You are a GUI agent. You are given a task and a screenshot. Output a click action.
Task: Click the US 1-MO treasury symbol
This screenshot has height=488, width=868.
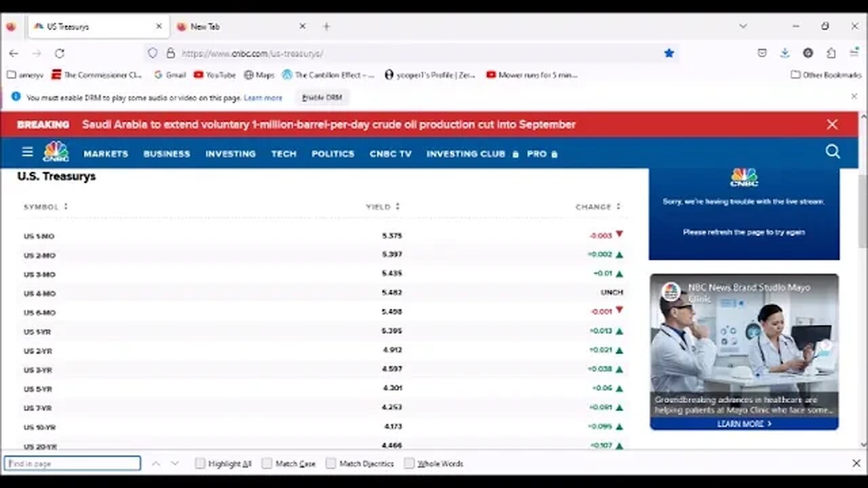39,236
